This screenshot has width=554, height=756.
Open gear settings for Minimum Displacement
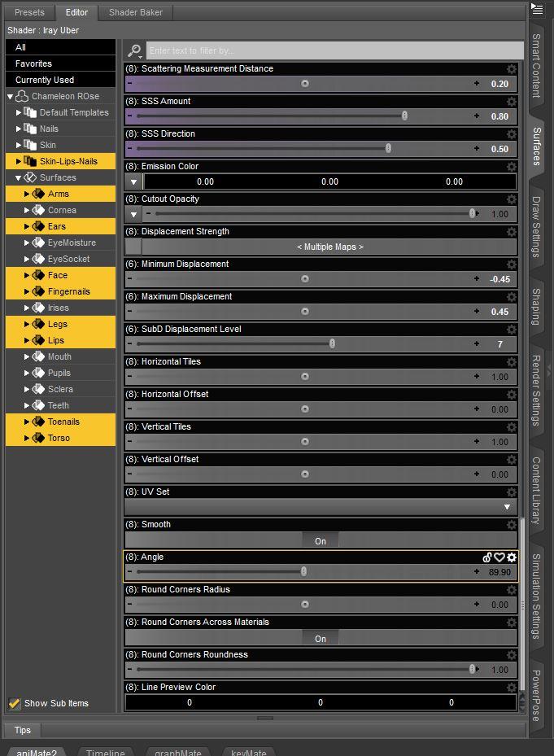[x=511, y=264]
